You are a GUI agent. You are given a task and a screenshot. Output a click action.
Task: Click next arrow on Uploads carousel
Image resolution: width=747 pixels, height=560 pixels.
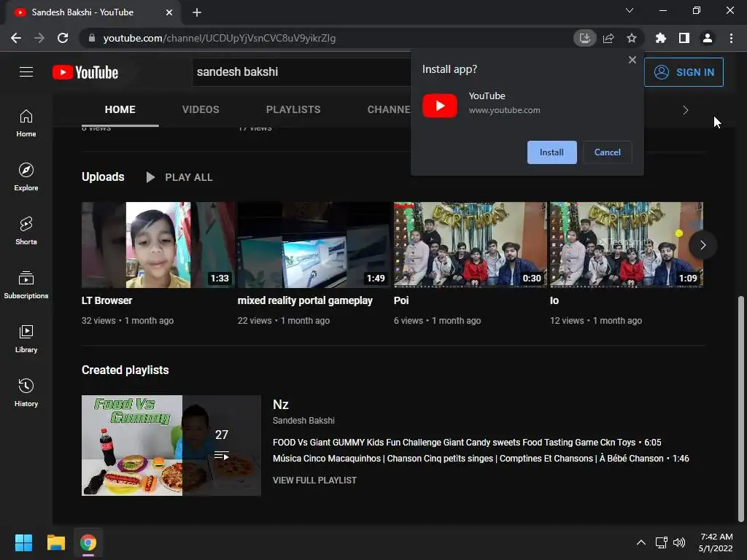[703, 245]
